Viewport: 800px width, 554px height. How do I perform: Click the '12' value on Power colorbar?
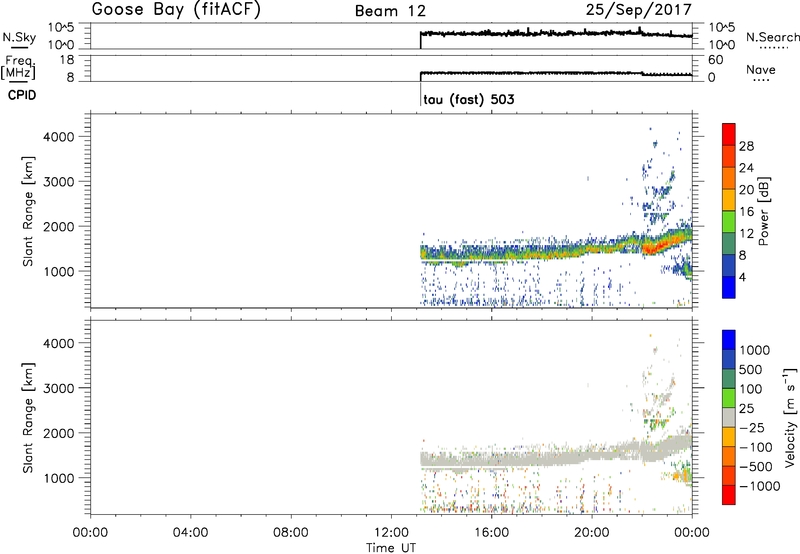click(746, 234)
